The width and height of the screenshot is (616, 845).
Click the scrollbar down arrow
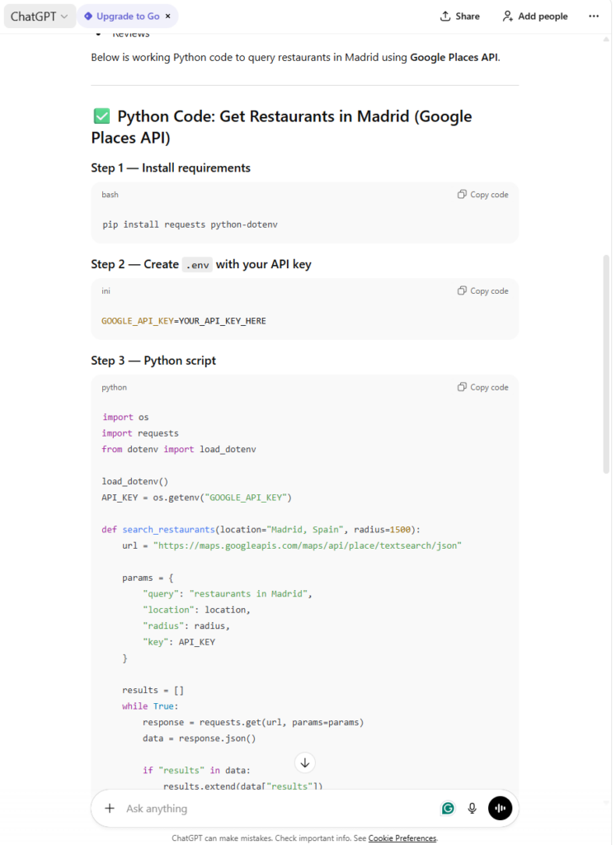(607, 801)
